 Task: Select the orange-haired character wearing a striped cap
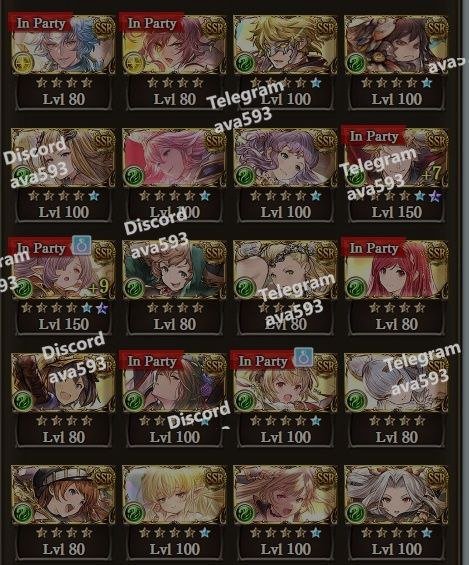click(63, 494)
